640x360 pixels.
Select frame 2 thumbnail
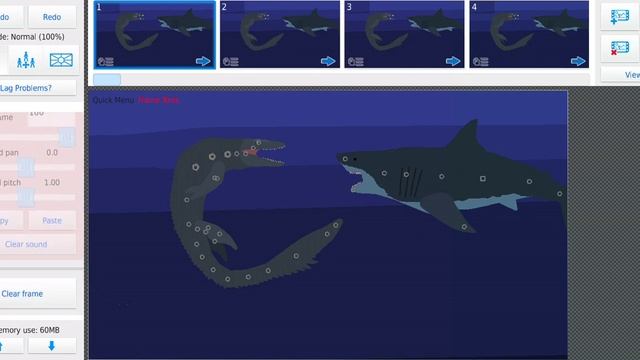click(280, 35)
